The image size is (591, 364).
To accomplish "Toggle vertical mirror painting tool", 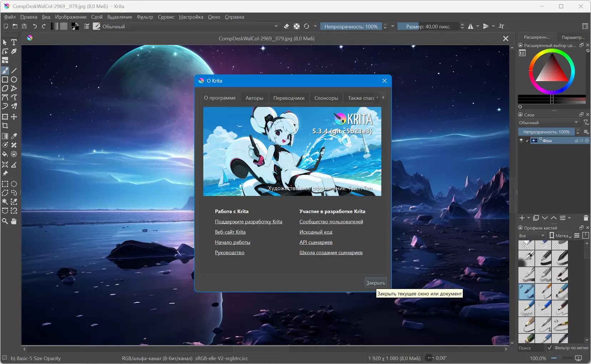I will pyautogui.click(x=486, y=26).
